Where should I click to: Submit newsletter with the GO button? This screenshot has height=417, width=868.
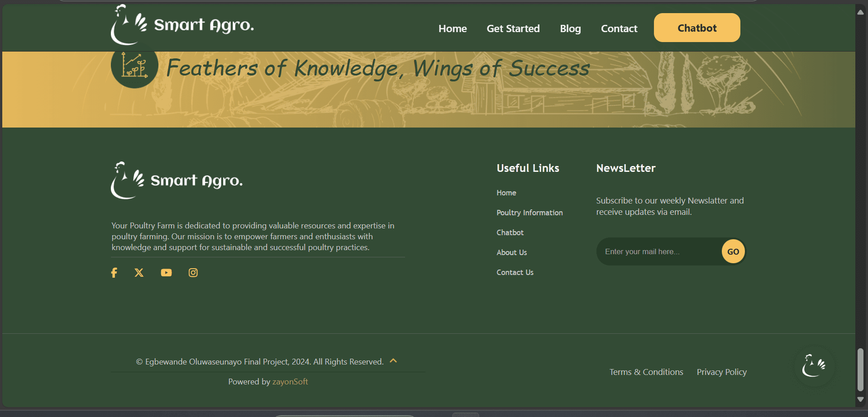733,251
